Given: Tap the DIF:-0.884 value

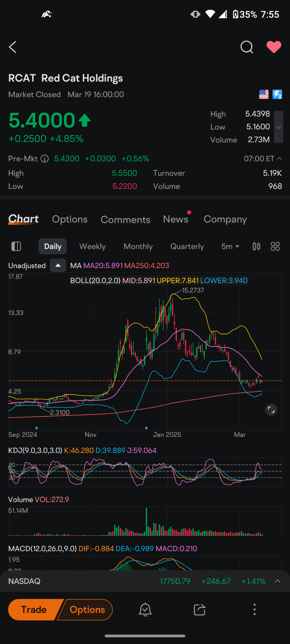Looking at the screenshot, I should [x=96, y=548].
